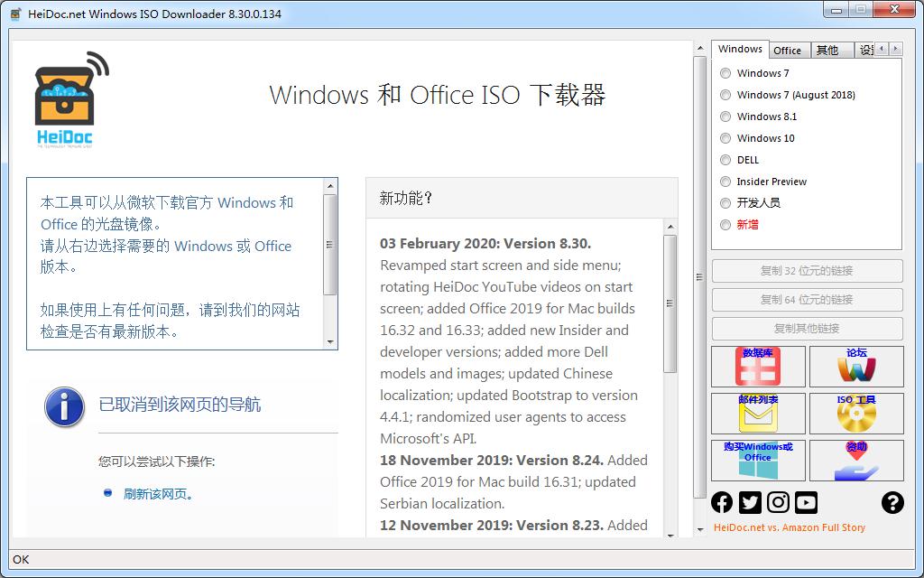This screenshot has height=578, width=924.
Task: Open the round help question mark icon
Action: click(x=892, y=503)
